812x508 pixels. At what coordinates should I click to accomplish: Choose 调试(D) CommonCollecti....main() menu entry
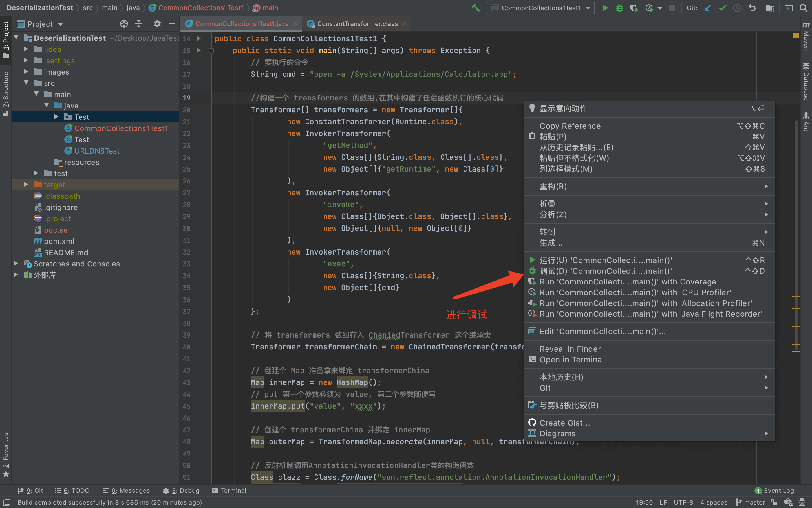point(650,271)
